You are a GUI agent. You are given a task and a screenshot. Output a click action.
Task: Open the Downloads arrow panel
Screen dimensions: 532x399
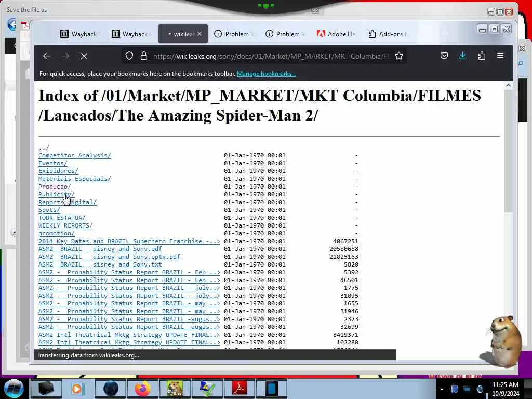point(463,56)
